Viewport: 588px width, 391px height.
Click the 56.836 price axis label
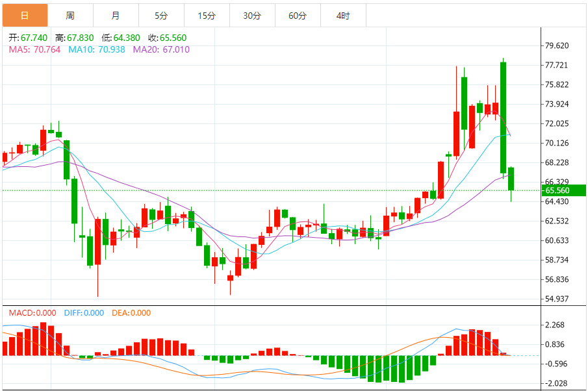(x=557, y=280)
